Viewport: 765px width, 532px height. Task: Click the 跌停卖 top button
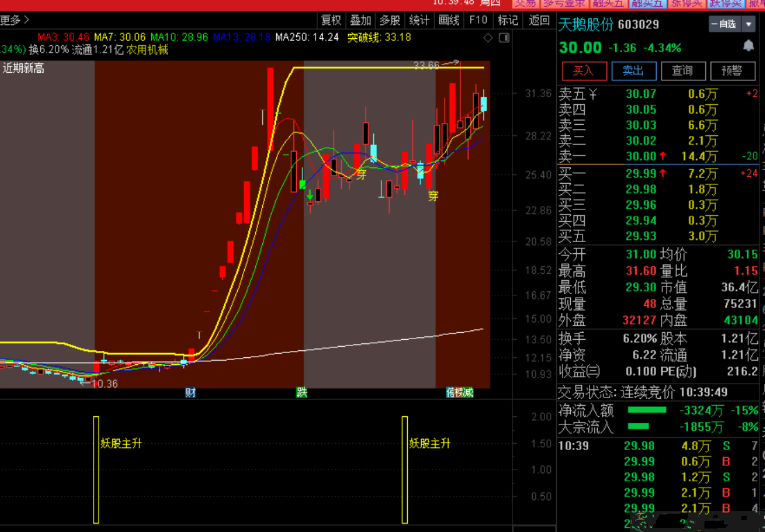click(x=725, y=4)
